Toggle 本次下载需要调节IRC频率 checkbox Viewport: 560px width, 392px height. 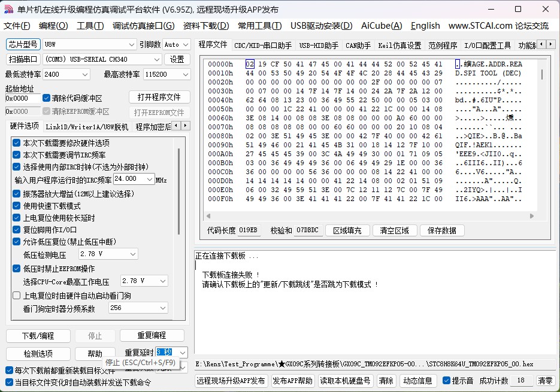16,155
